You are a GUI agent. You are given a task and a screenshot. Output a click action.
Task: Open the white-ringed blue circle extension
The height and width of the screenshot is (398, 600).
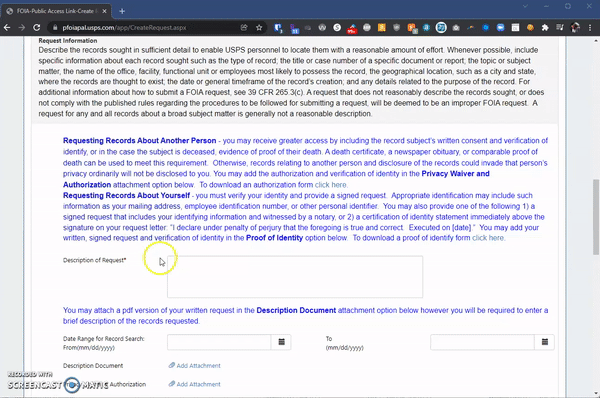point(441,28)
